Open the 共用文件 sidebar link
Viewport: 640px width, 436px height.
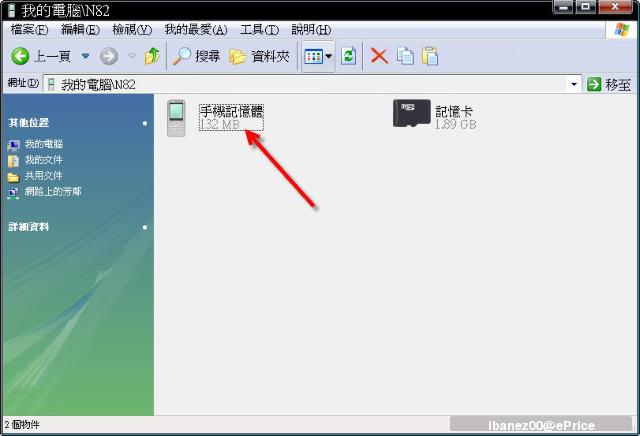(44, 176)
